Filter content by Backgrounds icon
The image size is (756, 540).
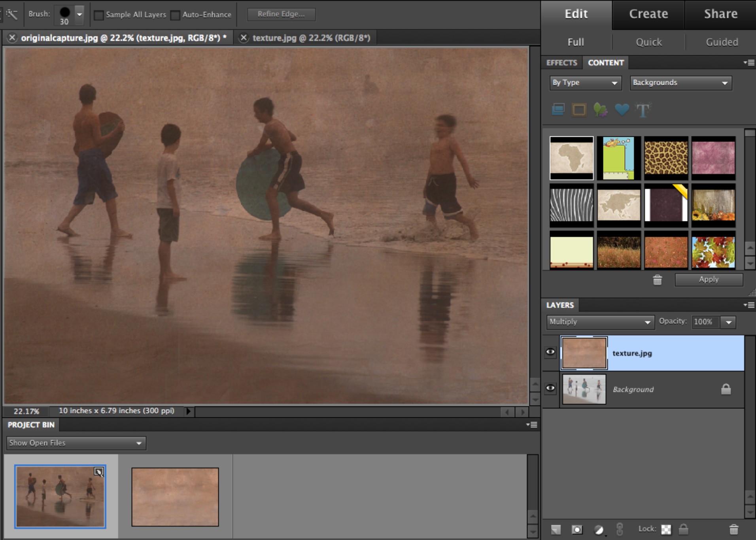(x=558, y=109)
